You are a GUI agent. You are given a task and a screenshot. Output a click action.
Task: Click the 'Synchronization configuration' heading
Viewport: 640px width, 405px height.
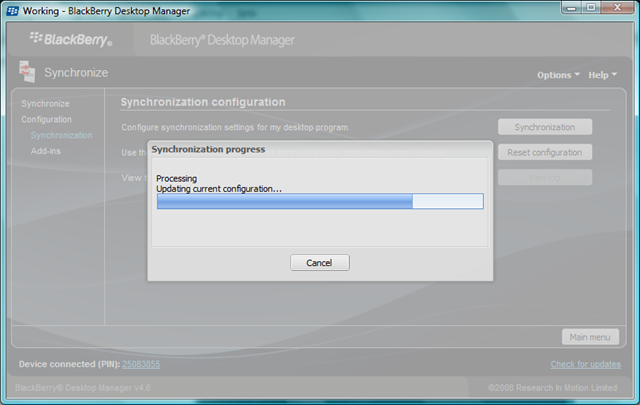[203, 102]
